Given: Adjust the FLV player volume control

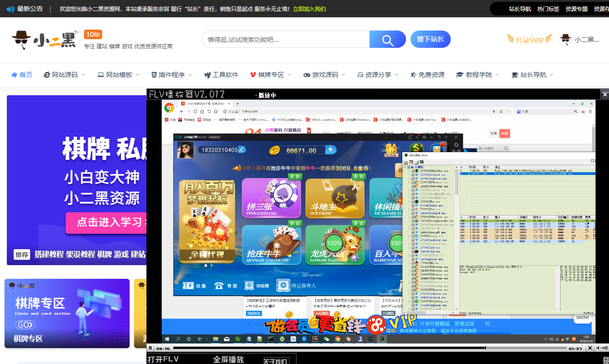Looking at the screenshot, I should [602, 348].
